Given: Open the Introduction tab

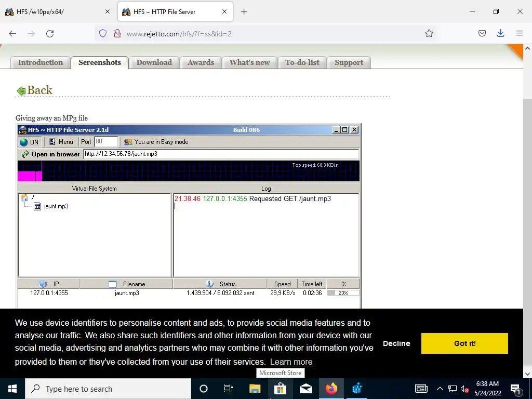Looking at the screenshot, I should (41, 62).
